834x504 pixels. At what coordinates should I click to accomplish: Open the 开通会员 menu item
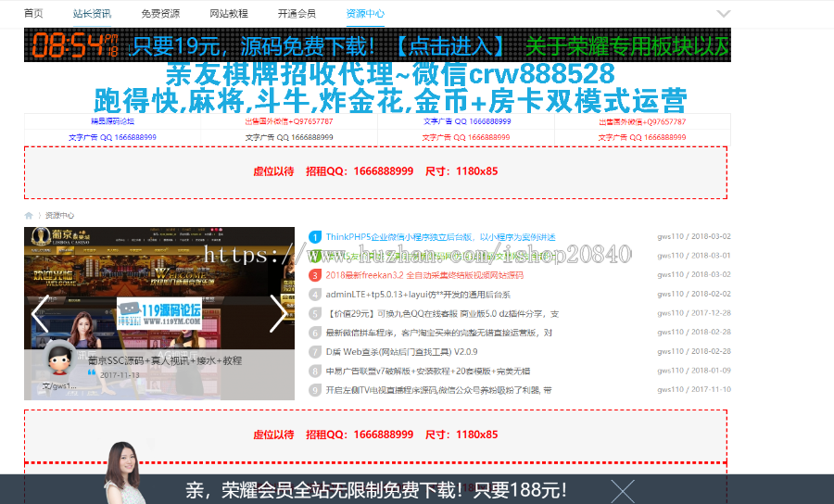[x=297, y=14]
